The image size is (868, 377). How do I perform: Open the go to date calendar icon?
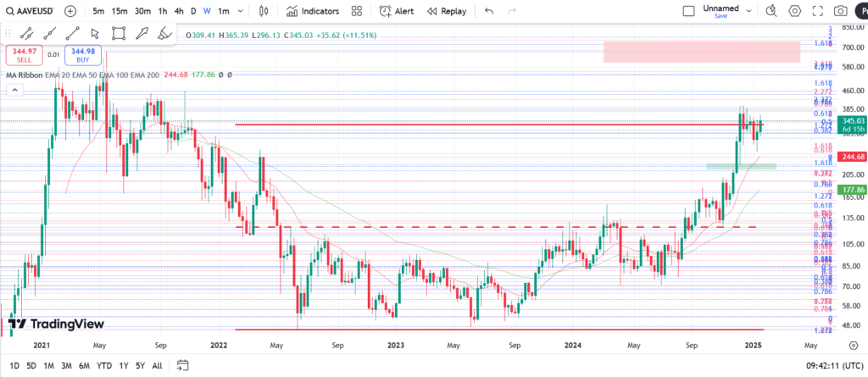182,365
